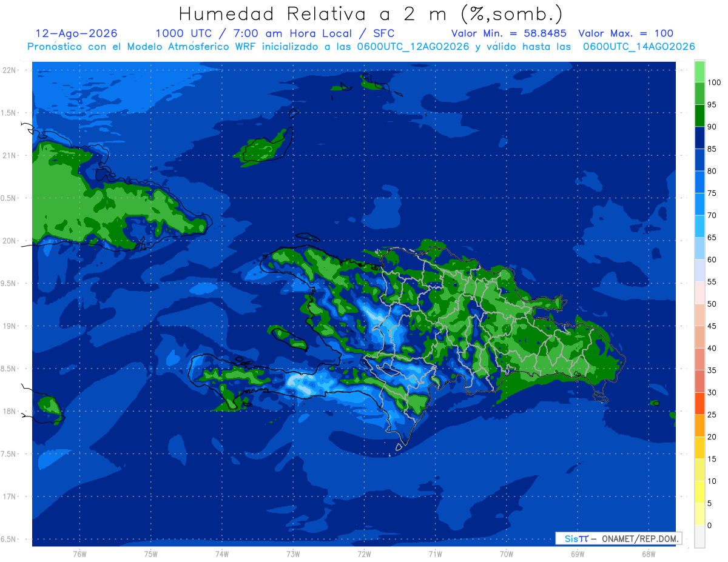The width and height of the screenshot is (728, 562).
Task: Pick the navy legend swatch between 85 and 90
Action: tap(699, 138)
